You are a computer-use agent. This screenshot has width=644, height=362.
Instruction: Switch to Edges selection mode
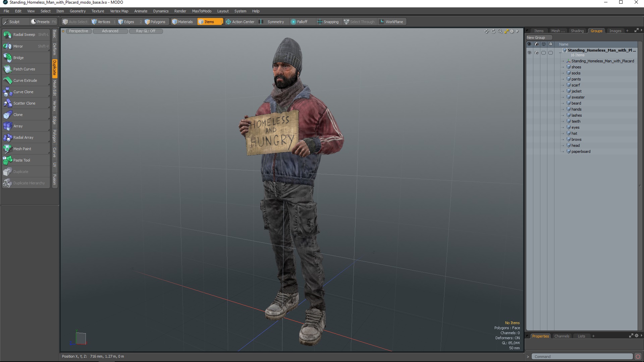[129, 22]
